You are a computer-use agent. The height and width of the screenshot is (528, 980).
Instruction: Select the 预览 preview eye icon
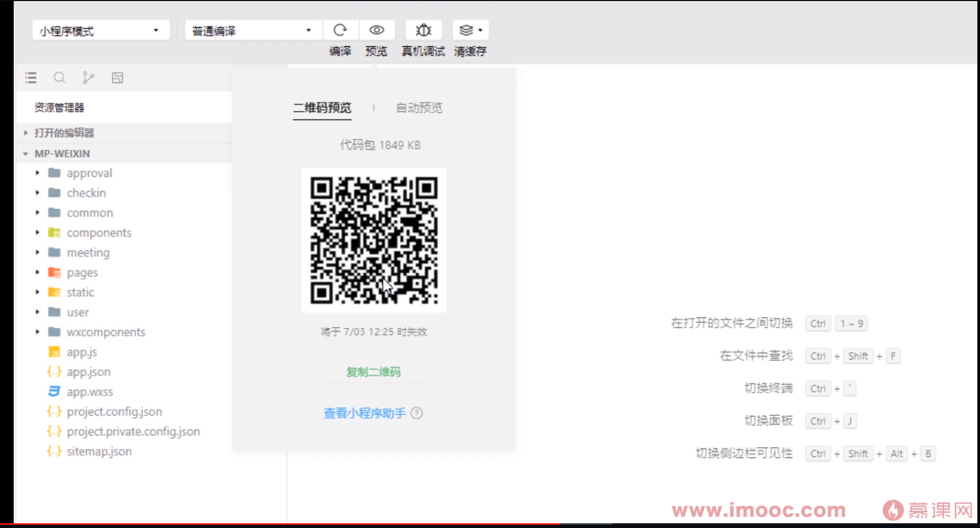[x=376, y=30]
